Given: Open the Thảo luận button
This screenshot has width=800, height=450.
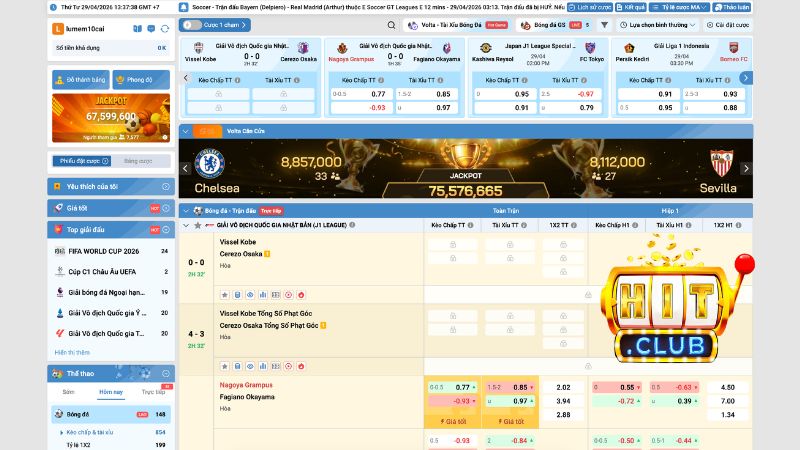Looking at the screenshot, I should click(x=732, y=7).
